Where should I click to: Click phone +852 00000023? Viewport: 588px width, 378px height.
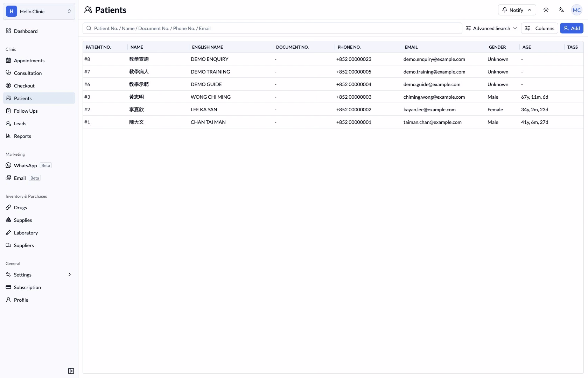coord(354,59)
